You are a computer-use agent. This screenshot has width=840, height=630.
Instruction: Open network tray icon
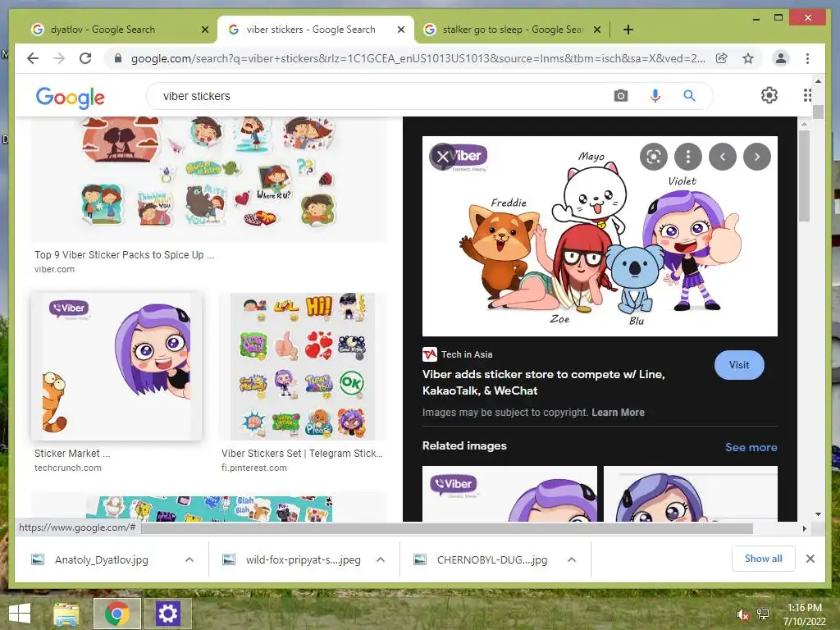click(x=762, y=614)
